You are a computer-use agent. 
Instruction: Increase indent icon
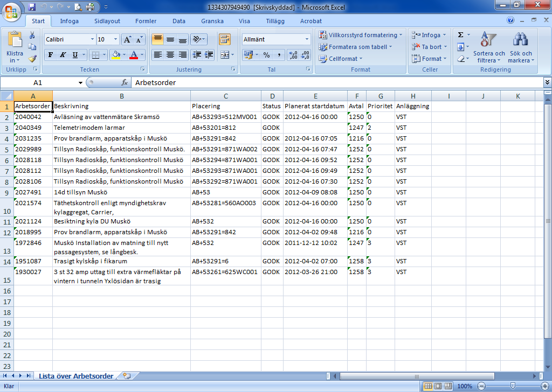(x=209, y=55)
